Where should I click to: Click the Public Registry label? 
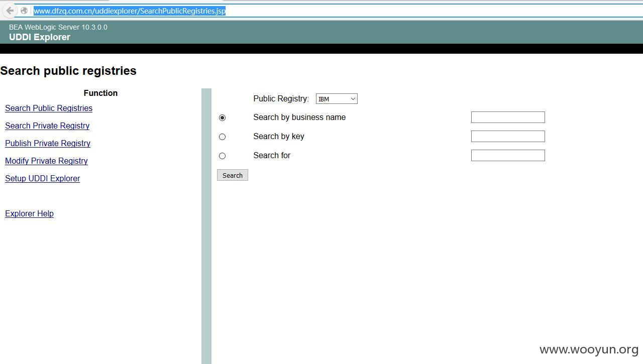[281, 98]
